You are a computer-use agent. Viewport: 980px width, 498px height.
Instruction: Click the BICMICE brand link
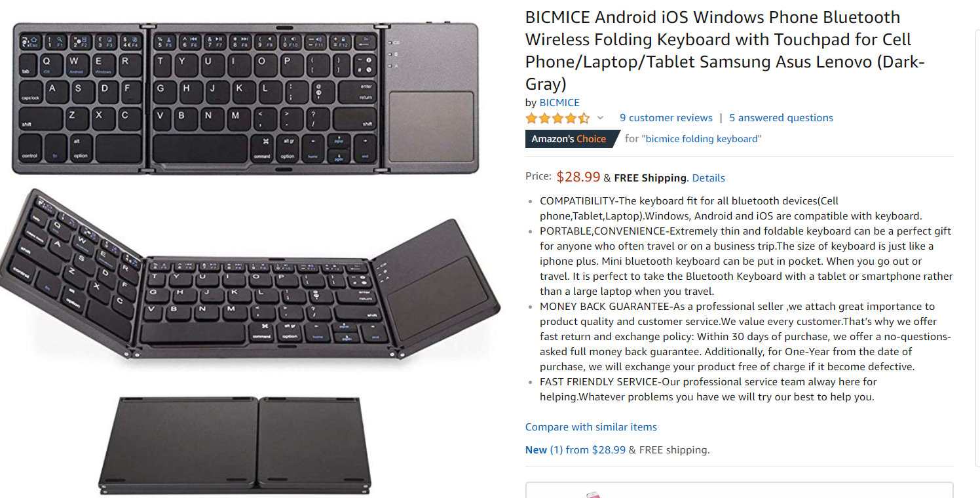coord(559,102)
